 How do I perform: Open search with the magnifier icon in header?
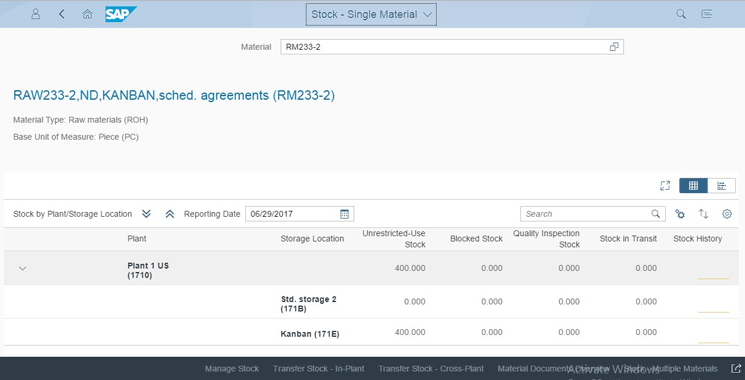point(681,14)
